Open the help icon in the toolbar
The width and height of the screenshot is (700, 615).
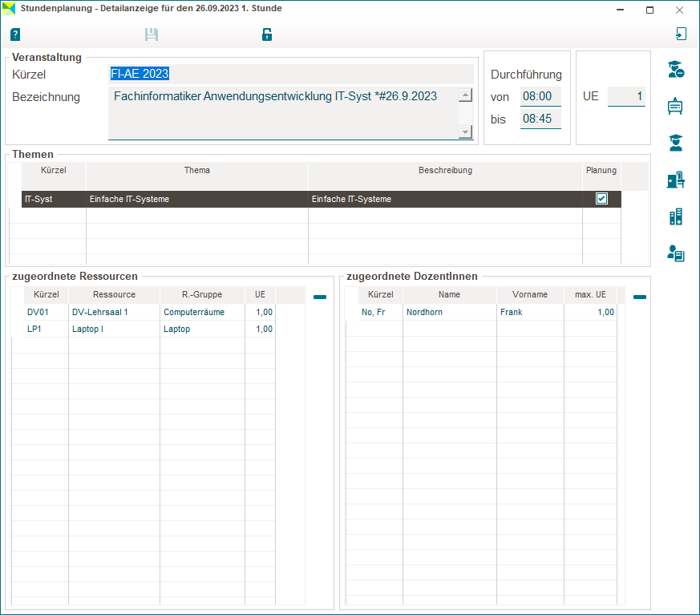(15, 34)
